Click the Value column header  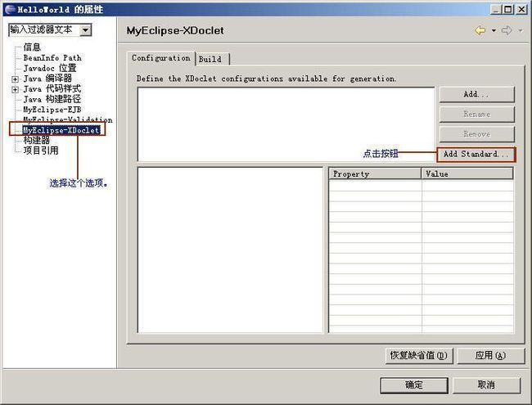point(467,173)
